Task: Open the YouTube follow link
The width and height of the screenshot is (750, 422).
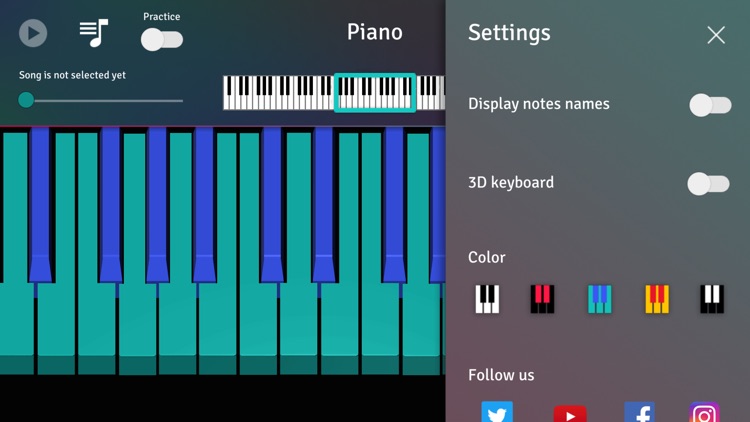Action: click(570, 413)
